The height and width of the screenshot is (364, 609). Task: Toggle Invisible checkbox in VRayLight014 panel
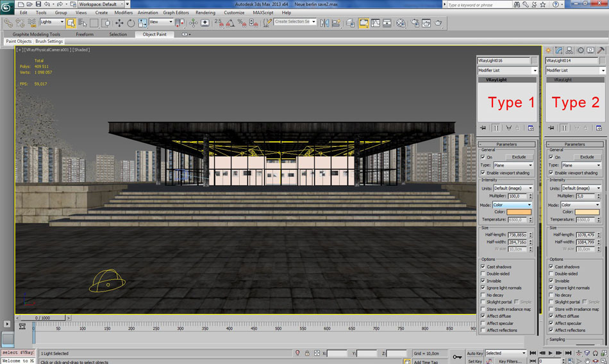[x=551, y=281]
